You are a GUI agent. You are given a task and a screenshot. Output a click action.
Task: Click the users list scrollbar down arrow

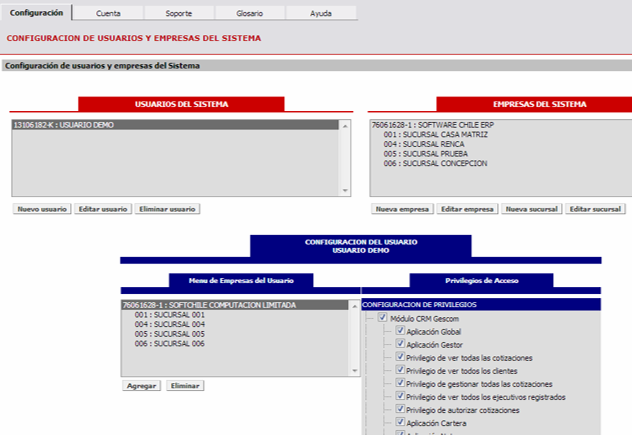(345, 190)
